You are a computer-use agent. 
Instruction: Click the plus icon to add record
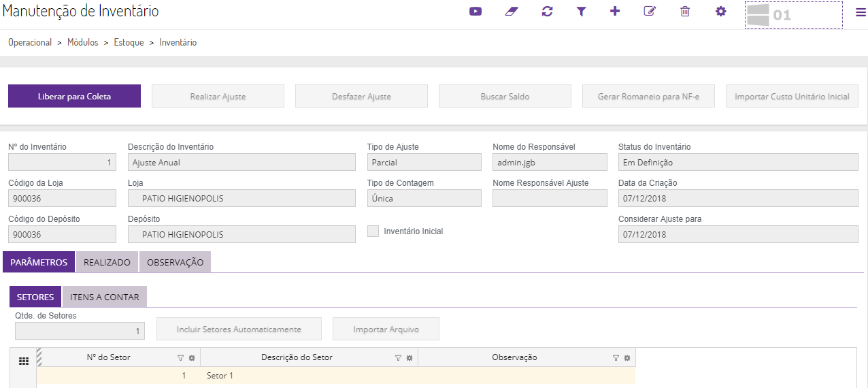coord(615,12)
